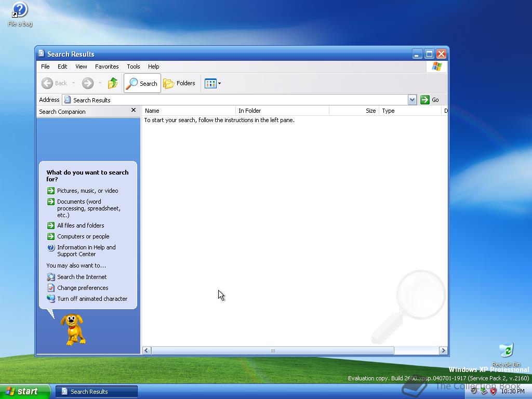Click the Go button
The width and height of the screenshot is (532, 399).
[430, 100]
